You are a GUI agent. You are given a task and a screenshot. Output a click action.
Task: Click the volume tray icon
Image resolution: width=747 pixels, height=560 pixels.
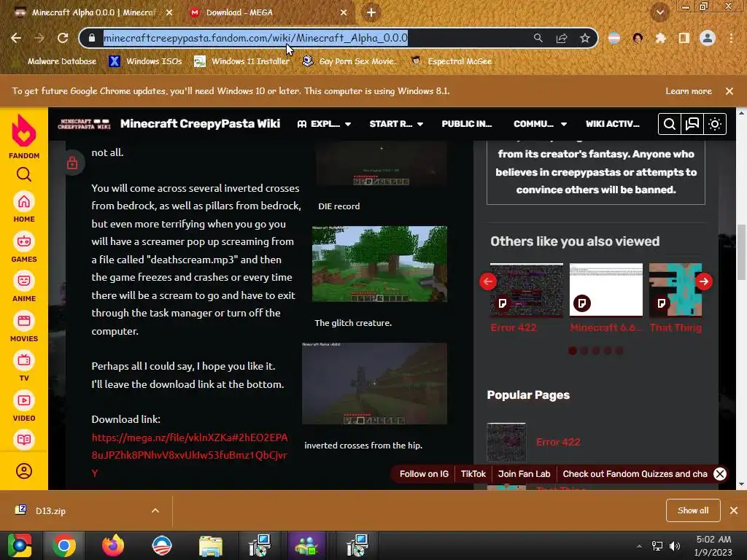click(x=675, y=545)
